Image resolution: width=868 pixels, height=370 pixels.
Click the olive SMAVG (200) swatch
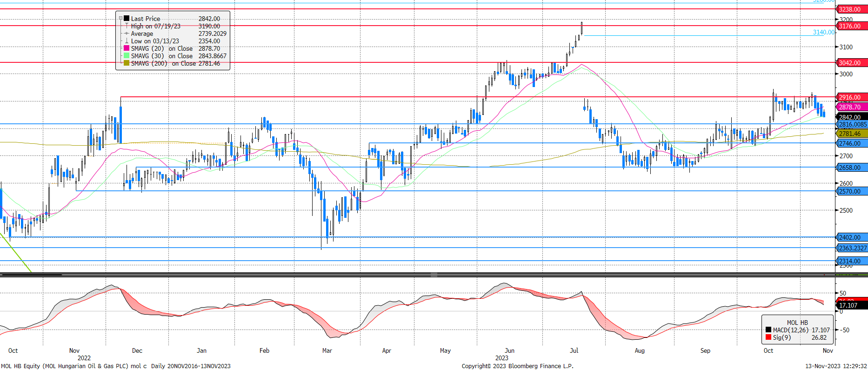click(x=127, y=63)
